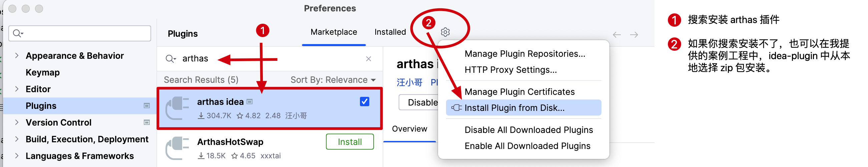Image resolution: width=868 pixels, height=167 pixels.
Task: Select Appearance & Behavior label
Action: pos(75,56)
